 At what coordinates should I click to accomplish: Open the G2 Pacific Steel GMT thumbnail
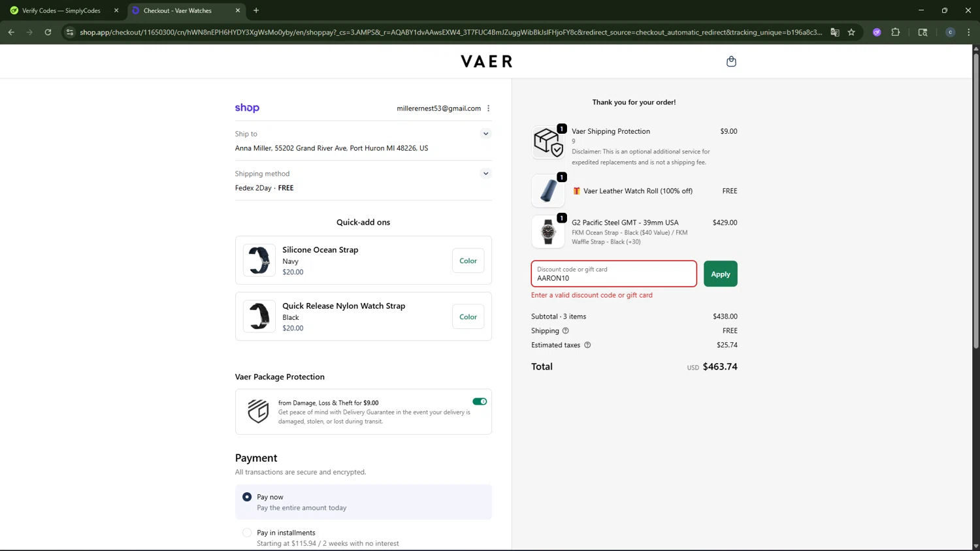click(x=547, y=232)
